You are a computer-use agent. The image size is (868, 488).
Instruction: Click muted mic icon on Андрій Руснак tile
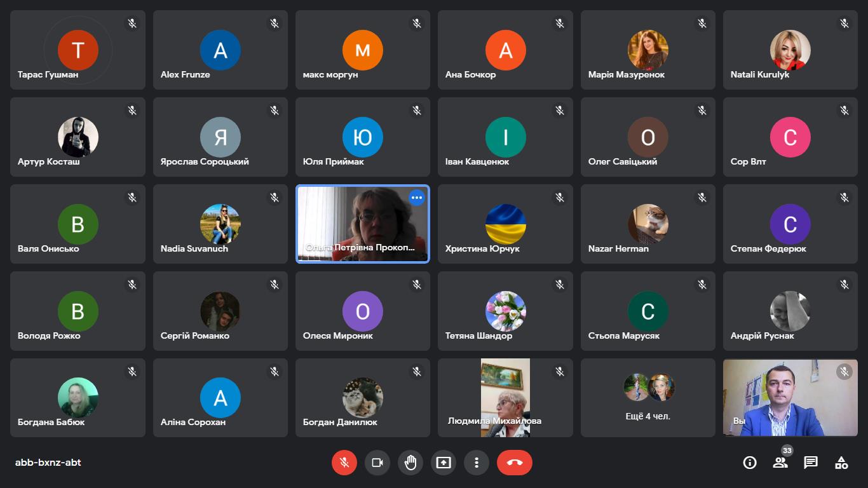coord(844,285)
